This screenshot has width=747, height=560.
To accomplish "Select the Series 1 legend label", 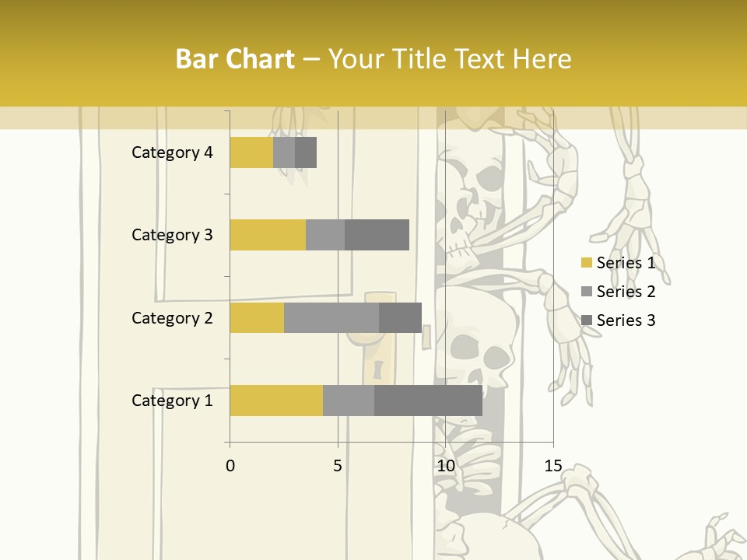I will pyautogui.click(x=626, y=263).
